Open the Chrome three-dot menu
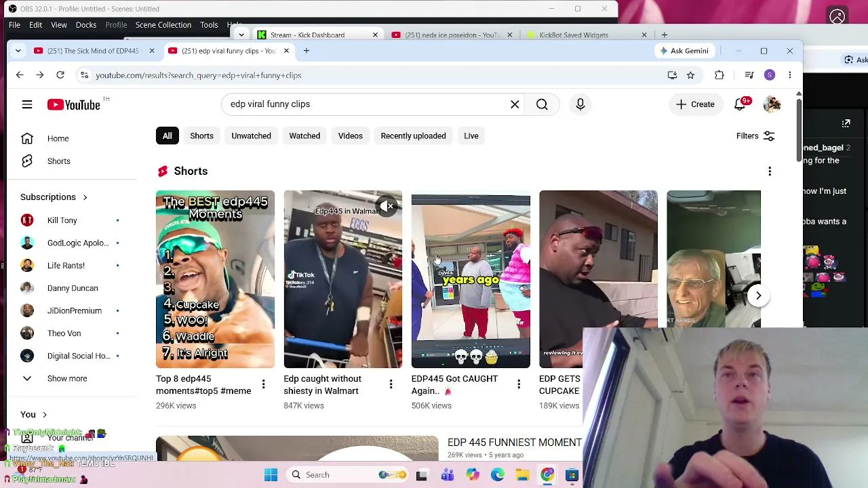 coord(790,75)
